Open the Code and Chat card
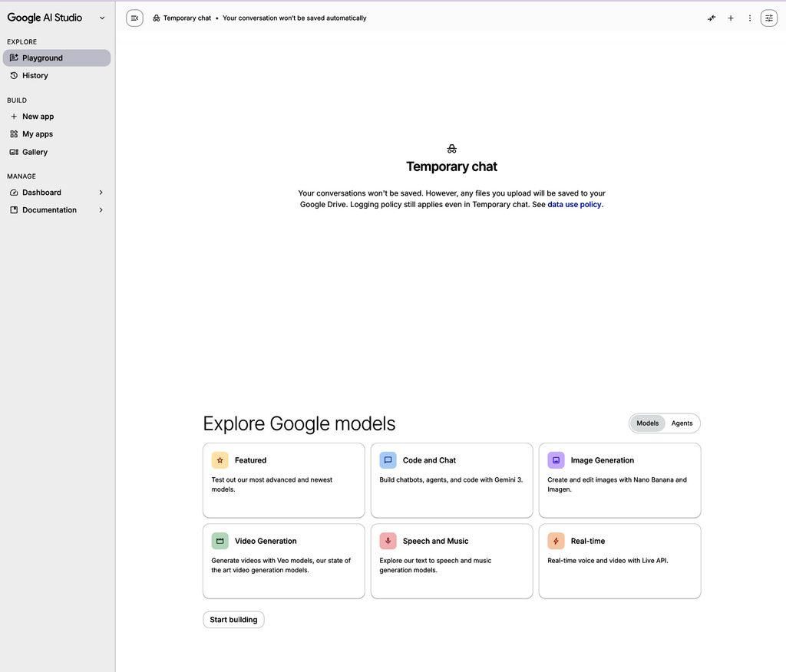 pyautogui.click(x=451, y=480)
